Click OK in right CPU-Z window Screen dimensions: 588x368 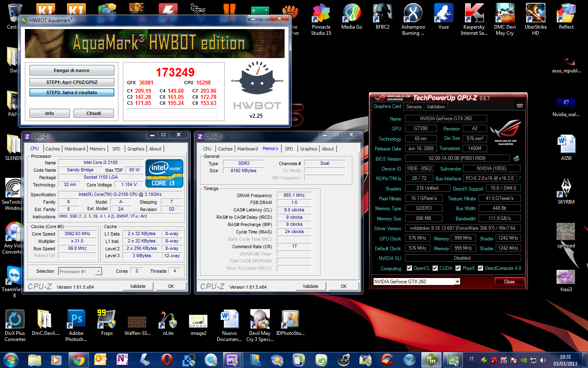click(344, 286)
